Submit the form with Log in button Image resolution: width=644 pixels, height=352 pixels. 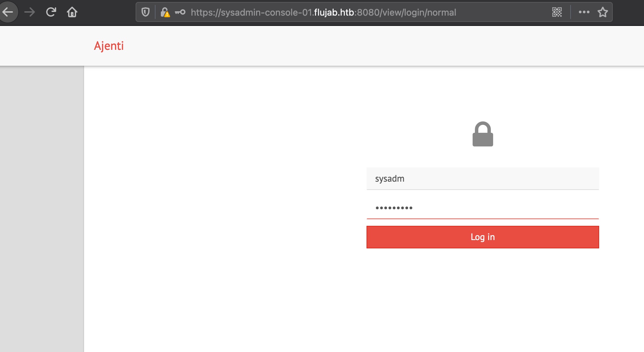point(483,237)
